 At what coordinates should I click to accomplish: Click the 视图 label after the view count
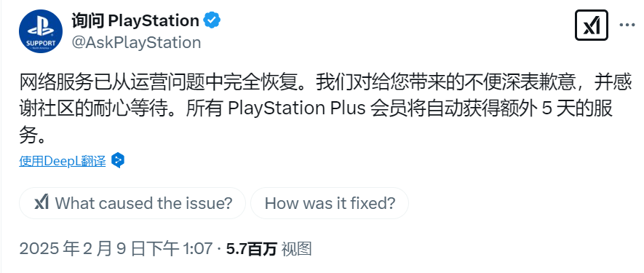(x=296, y=249)
